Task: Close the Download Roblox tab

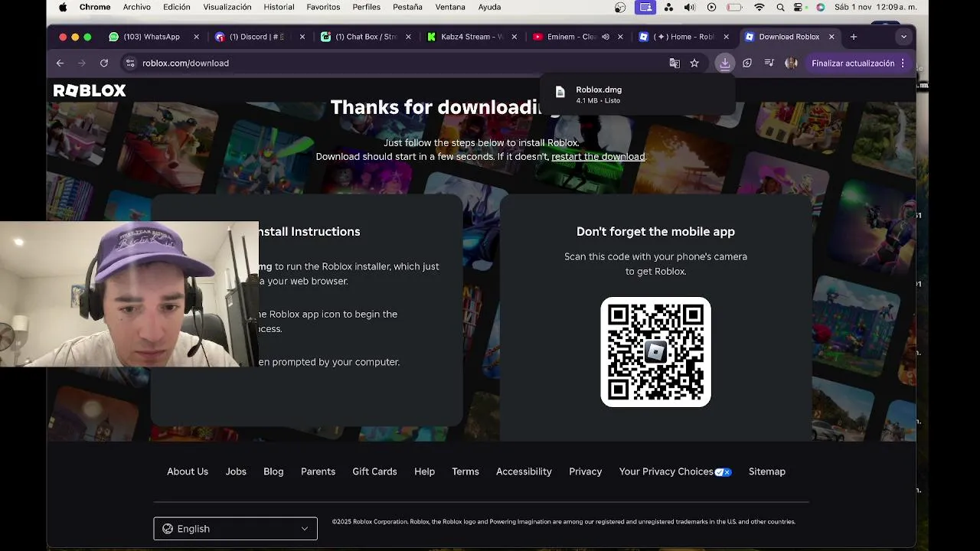Action: pyautogui.click(x=831, y=37)
